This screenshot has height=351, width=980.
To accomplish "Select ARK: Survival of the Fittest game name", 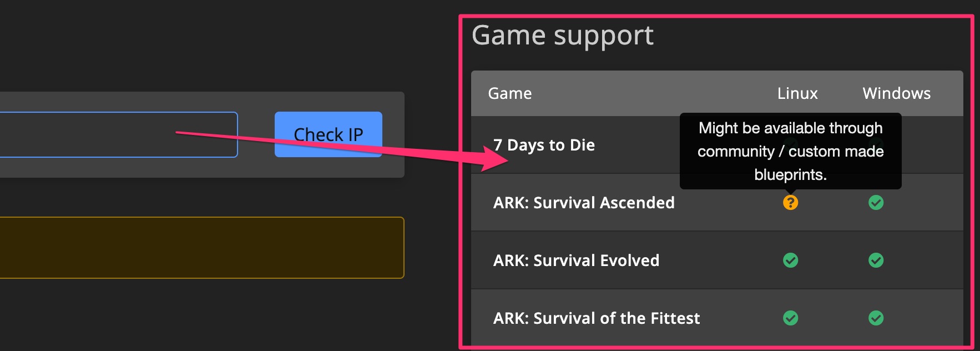I will (x=597, y=318).
